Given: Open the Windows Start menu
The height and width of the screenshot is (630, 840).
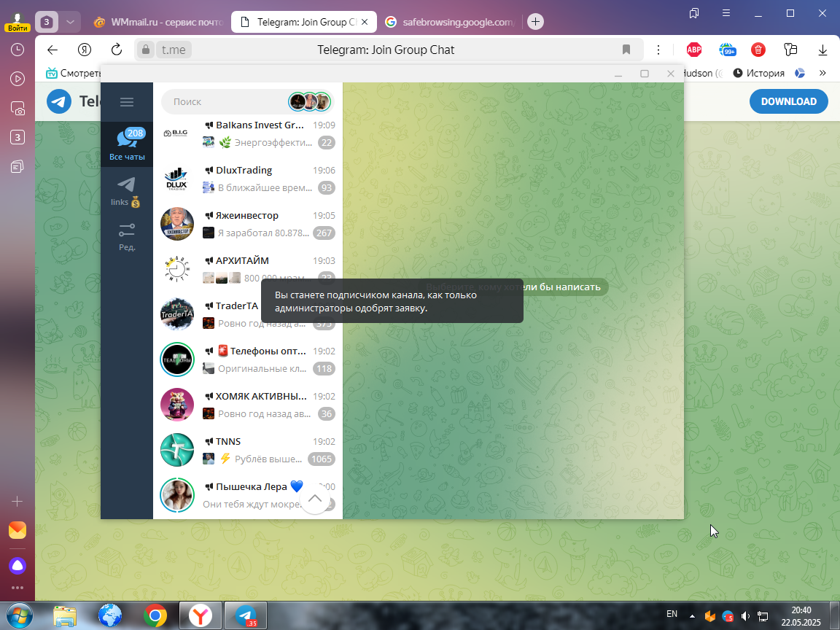Looking at the screenshot, I should coord(19,616).
